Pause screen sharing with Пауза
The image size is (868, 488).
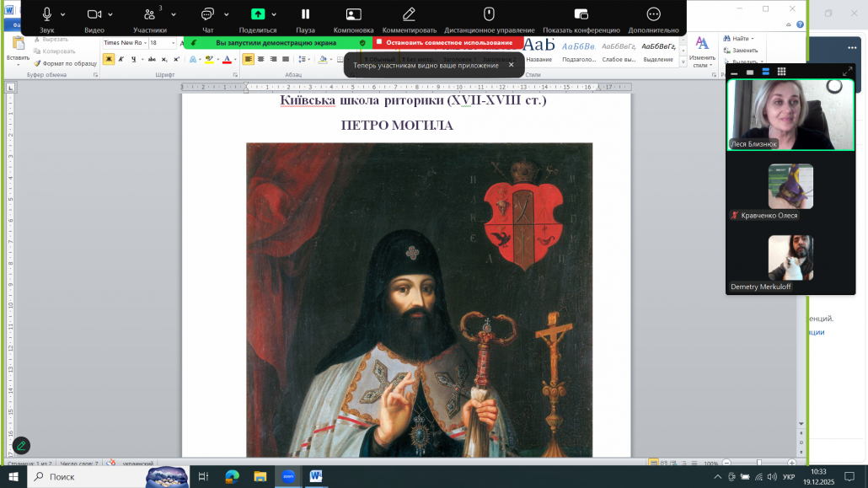[x=305, y=14]
